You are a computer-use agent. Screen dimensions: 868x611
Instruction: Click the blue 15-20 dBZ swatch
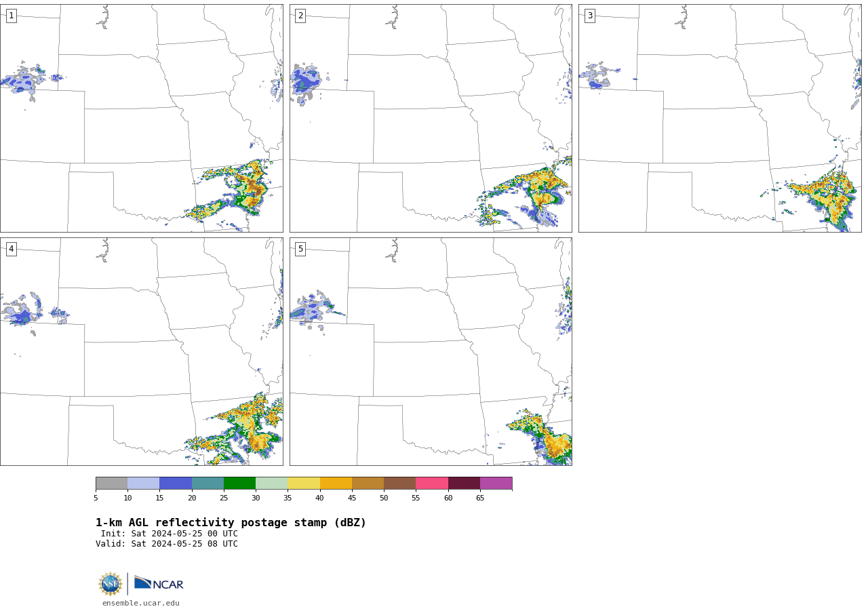click(x=176, y=483)
